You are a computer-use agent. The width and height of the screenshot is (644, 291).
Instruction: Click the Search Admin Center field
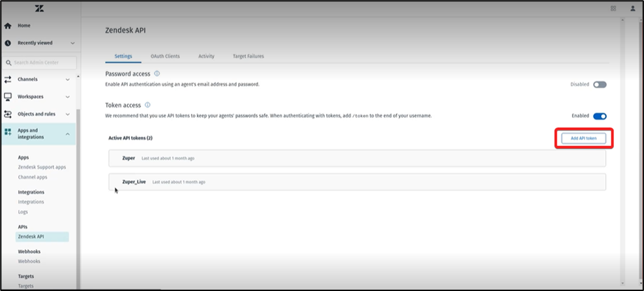pos(39,63)
